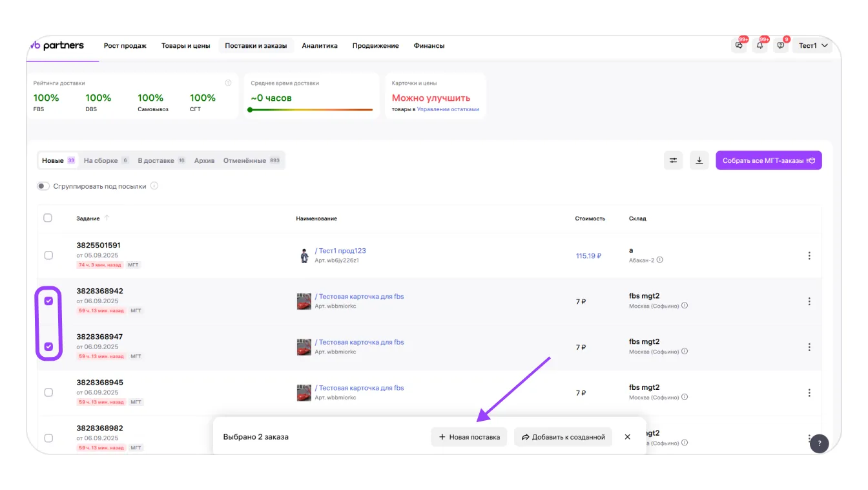Sort by Задание column arrow
The width and height of the screenshot is (868, 490).
pyautogui.click(x=107, y=218)
